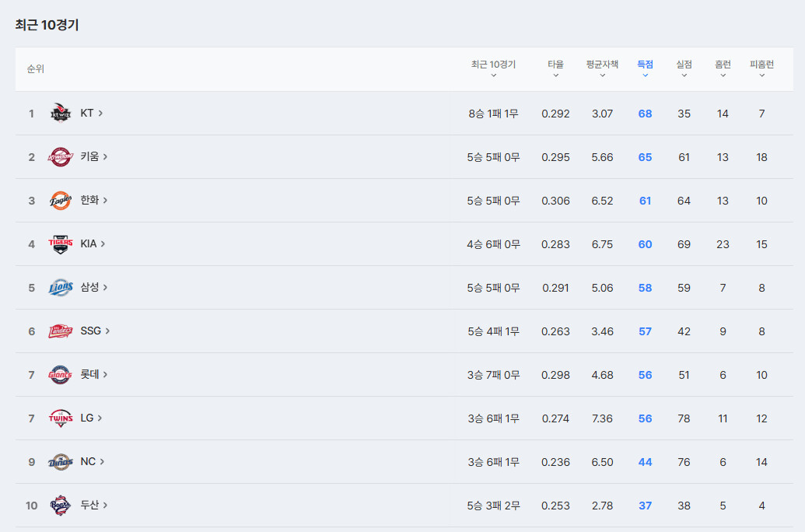The height and width of the screenshot is (532, 805).
Task: Click the Samsung Lions team logo
Action: tap(61, 288)
